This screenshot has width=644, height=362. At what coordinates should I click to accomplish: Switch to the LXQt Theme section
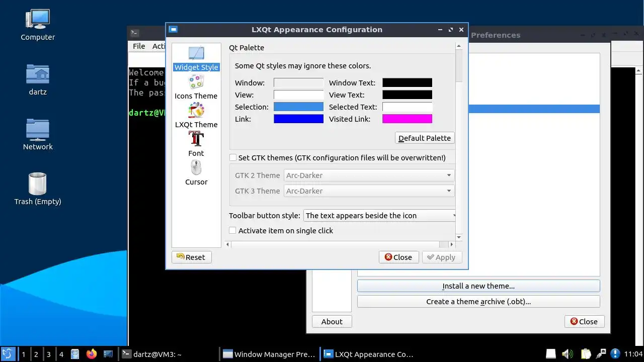196,116
